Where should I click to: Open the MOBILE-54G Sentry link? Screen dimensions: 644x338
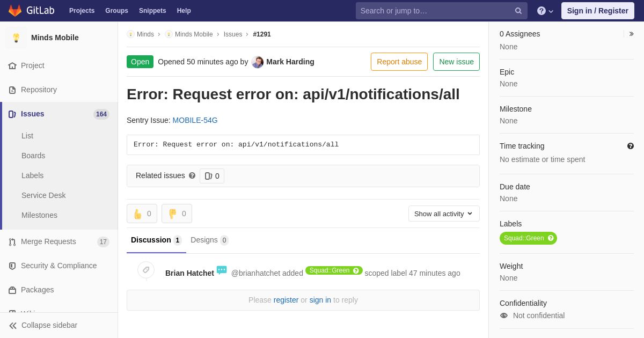195,120
